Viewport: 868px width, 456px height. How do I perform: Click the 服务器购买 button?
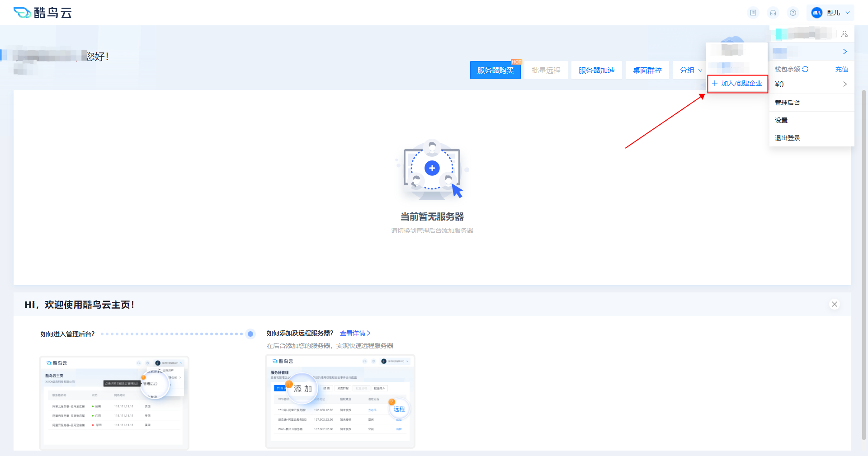click(x=495, y=70)
